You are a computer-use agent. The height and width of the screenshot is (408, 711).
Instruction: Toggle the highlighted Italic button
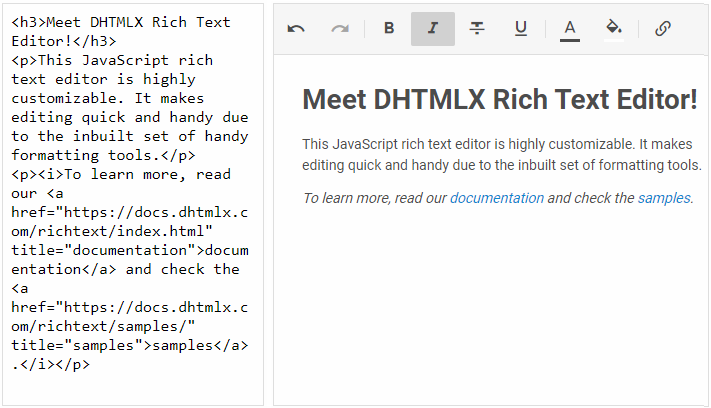433,29
